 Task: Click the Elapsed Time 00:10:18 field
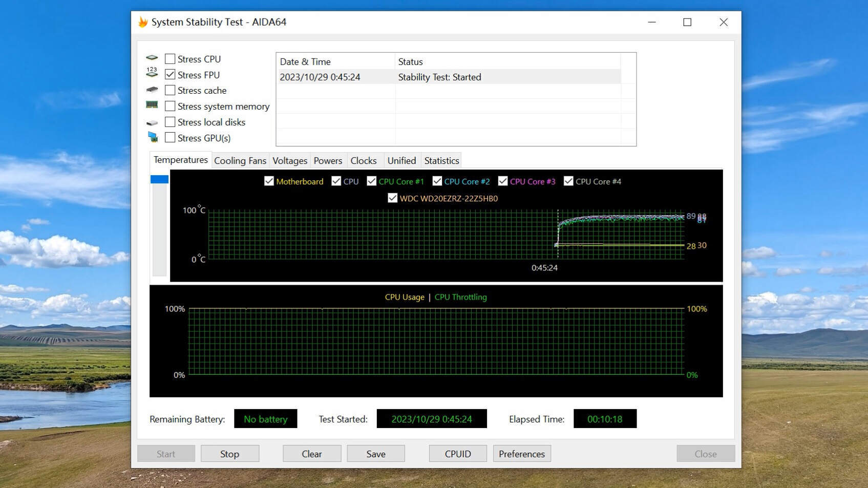pos(605,419)
